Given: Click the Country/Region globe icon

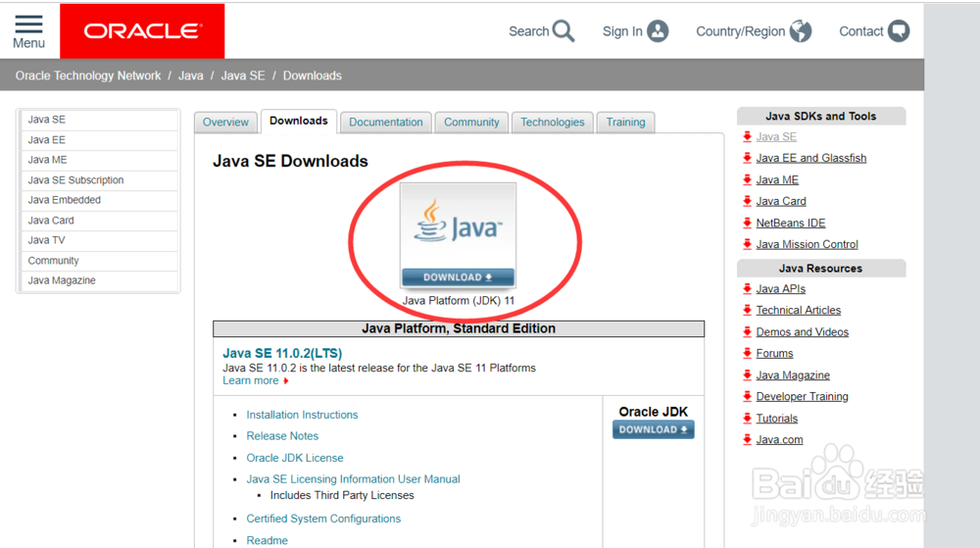Looking at the screenshot, I should point(800,30).
